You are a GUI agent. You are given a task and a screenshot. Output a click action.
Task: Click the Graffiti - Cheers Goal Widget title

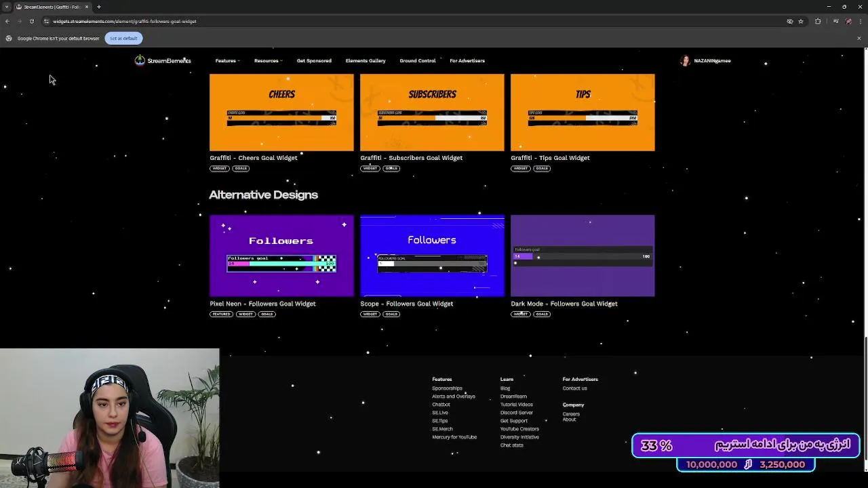[x=254, y=158]
